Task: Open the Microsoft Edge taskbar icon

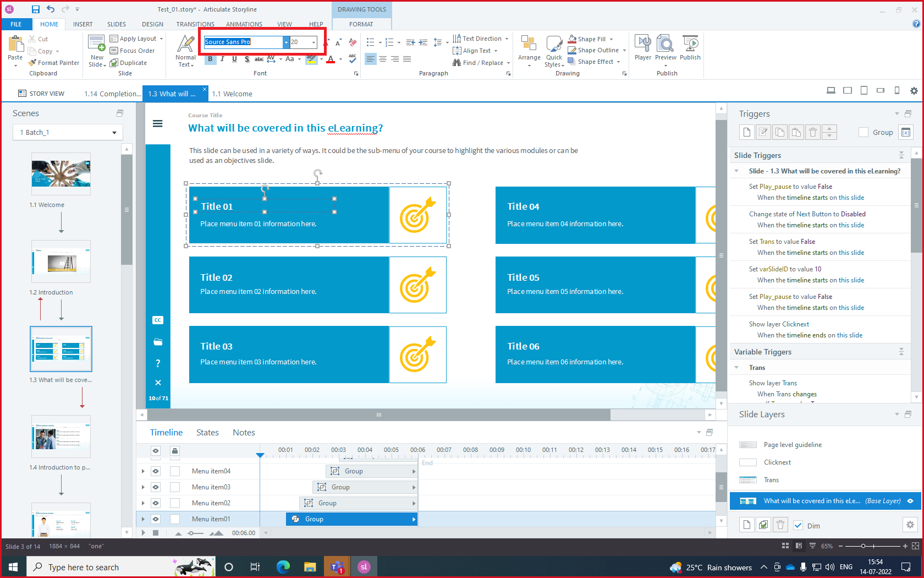Action: pos(283,567)
